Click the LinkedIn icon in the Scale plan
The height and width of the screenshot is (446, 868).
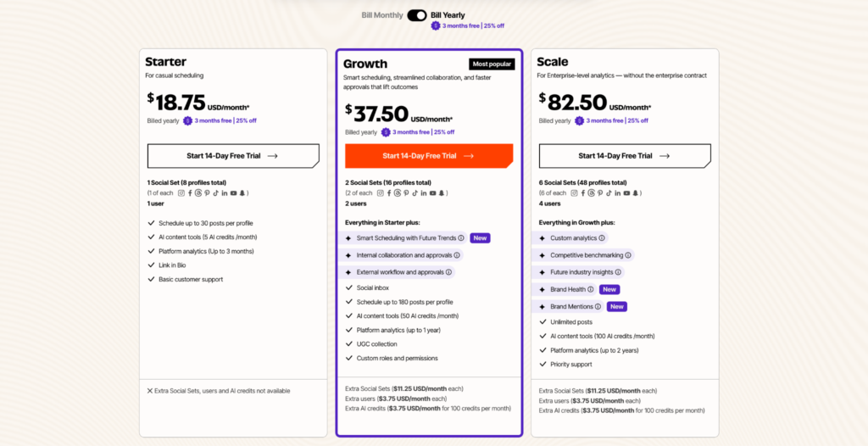pyautogui.click(x=618, y=193)
